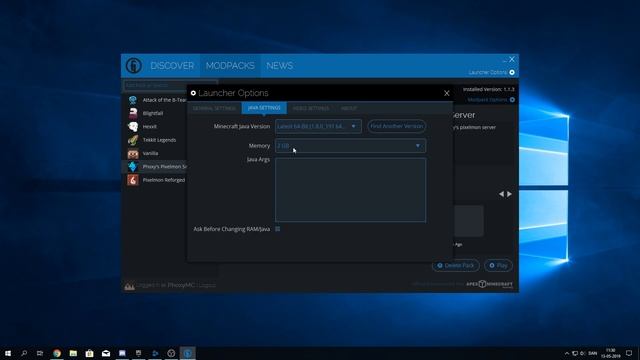Screen dimensions: 640x360
Task: Click the Technic Launcher taskbar icon
Action: (x=187, y=353)
